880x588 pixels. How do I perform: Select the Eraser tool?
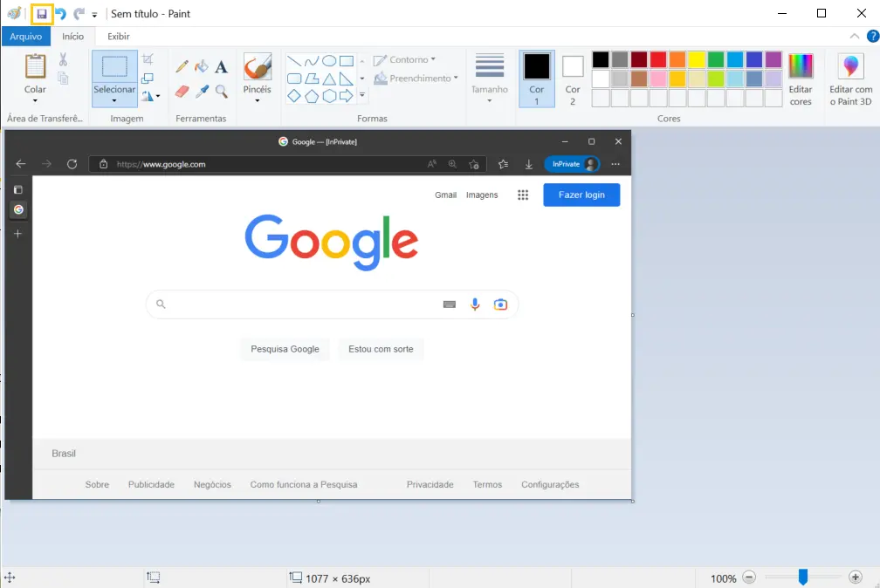coord(182,91)
